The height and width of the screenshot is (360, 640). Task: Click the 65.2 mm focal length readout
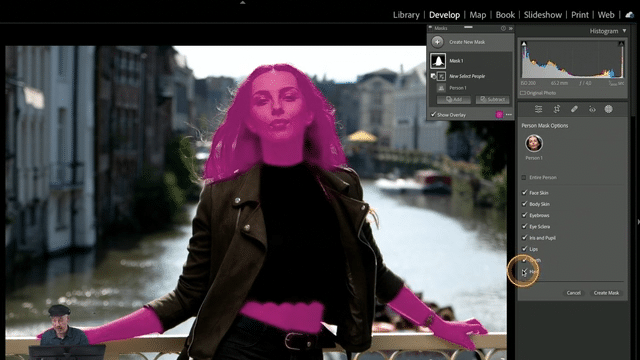click(559, 83)
